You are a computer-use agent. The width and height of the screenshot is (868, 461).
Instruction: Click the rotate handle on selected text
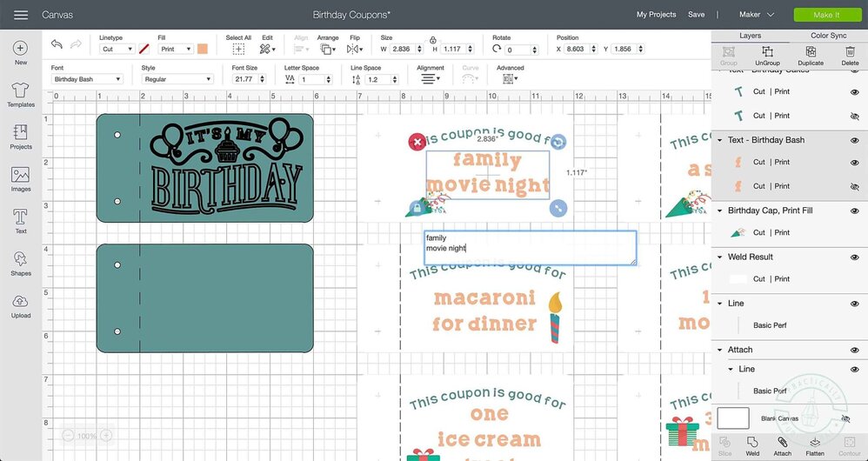pos(558,142)
